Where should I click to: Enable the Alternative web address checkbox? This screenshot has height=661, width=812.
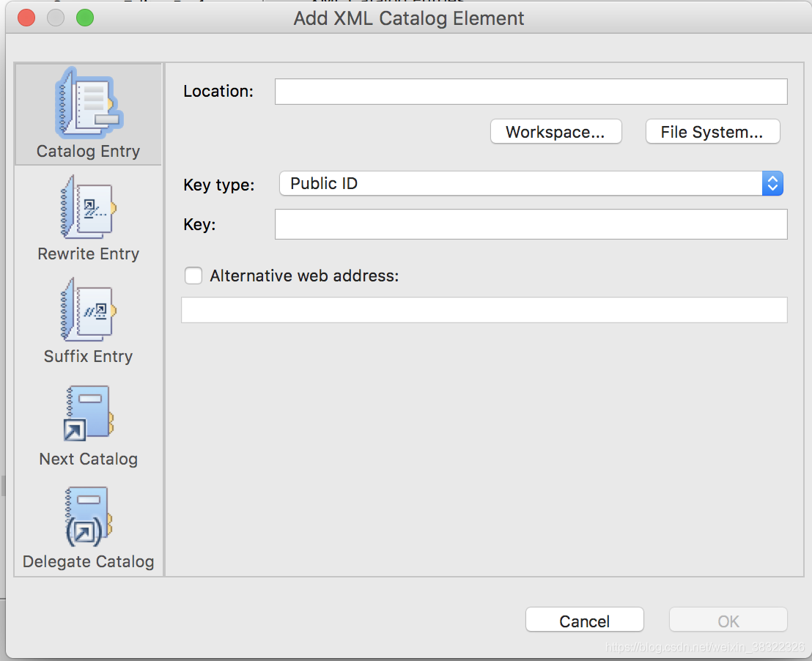coord(193,276)
